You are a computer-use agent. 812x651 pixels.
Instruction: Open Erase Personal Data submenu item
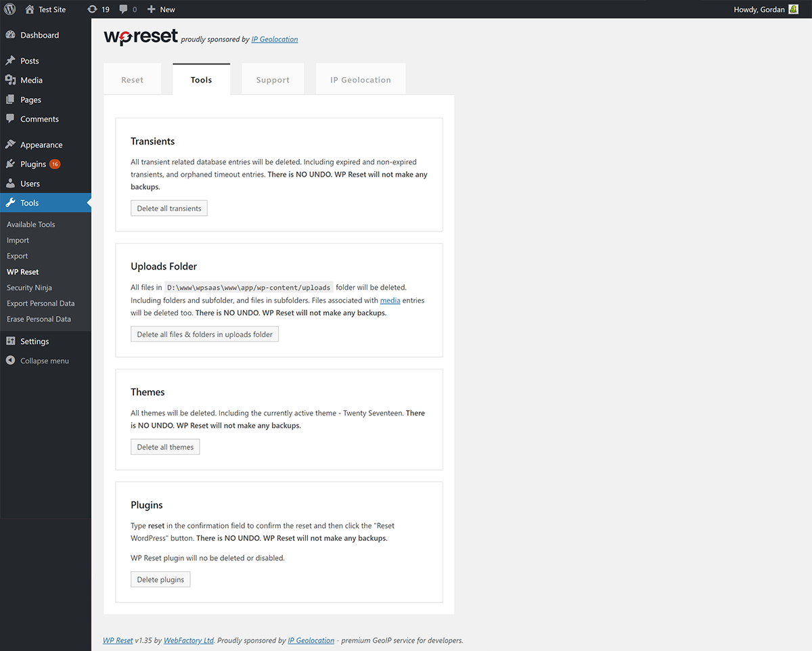(x=39, y=319)
